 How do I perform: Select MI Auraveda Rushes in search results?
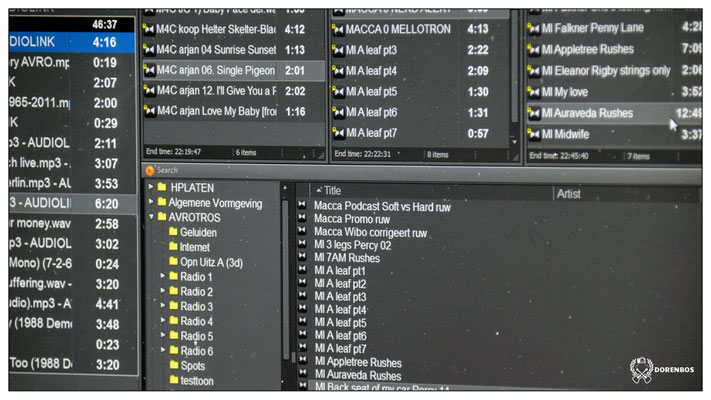(x=358, y=376)
